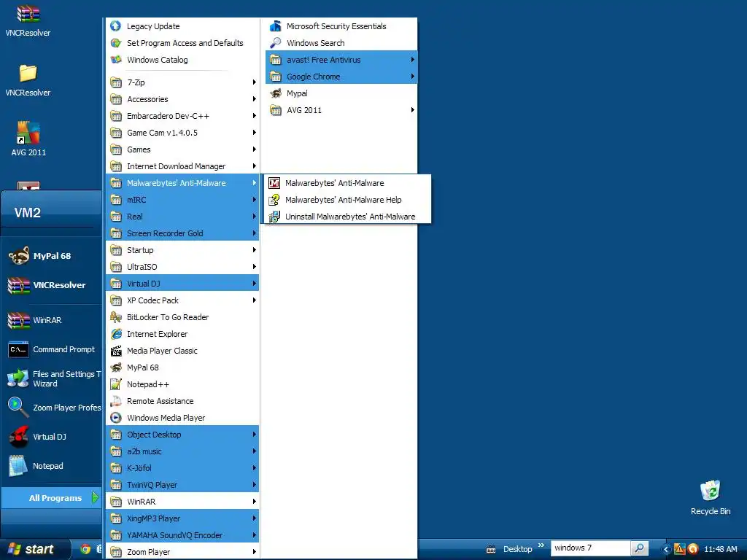The image size is (747, 560).
Task: Open Recycle Bin on desktop
Action: (x=711, y=497)
